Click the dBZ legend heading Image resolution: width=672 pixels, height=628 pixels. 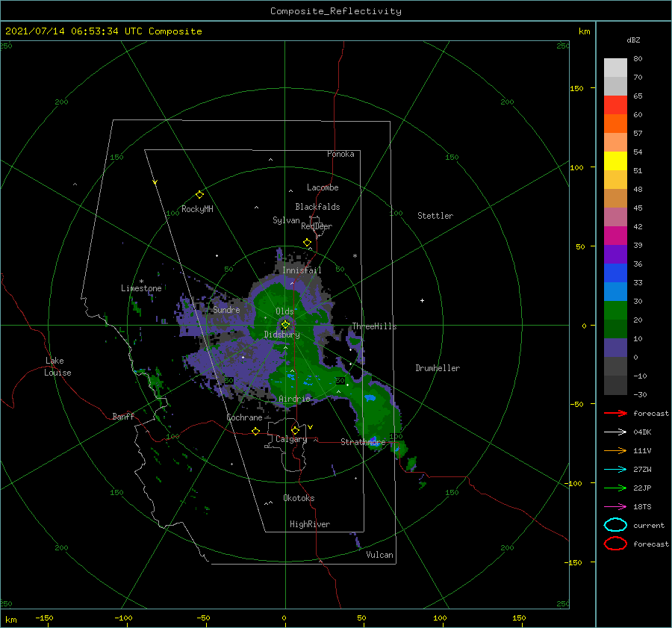(x=633, y=40)
